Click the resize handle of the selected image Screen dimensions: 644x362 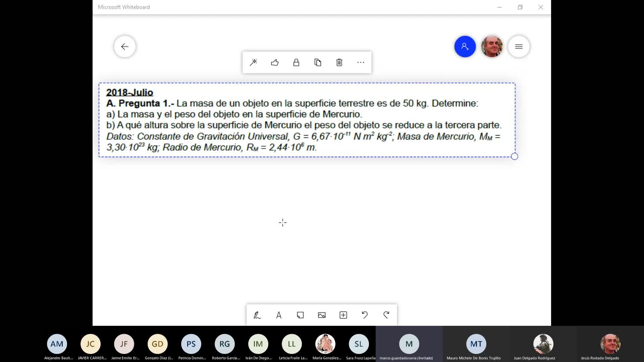click(515, 157)
